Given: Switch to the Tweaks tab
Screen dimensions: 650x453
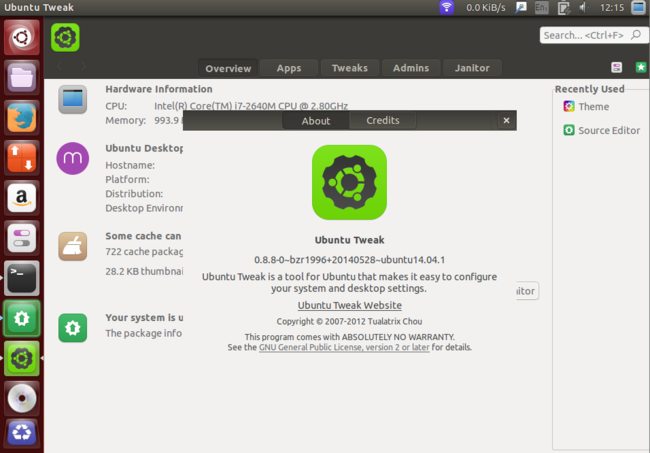Looking at the screenshot, I should pos(349,68).
